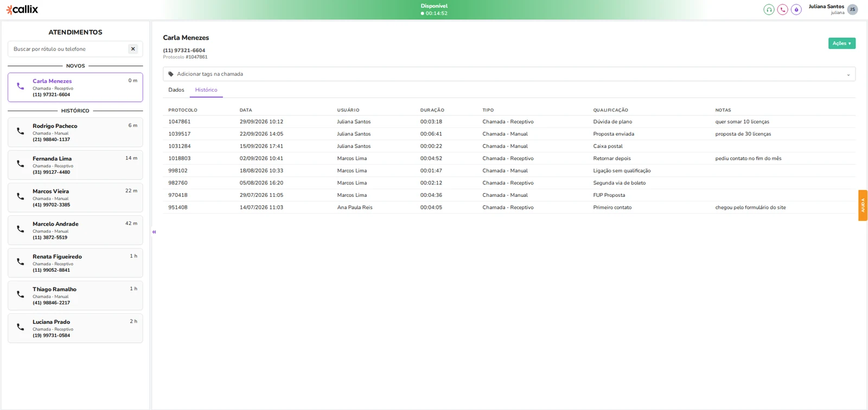Click the Qualificação column header

click(x=610, y=110)
